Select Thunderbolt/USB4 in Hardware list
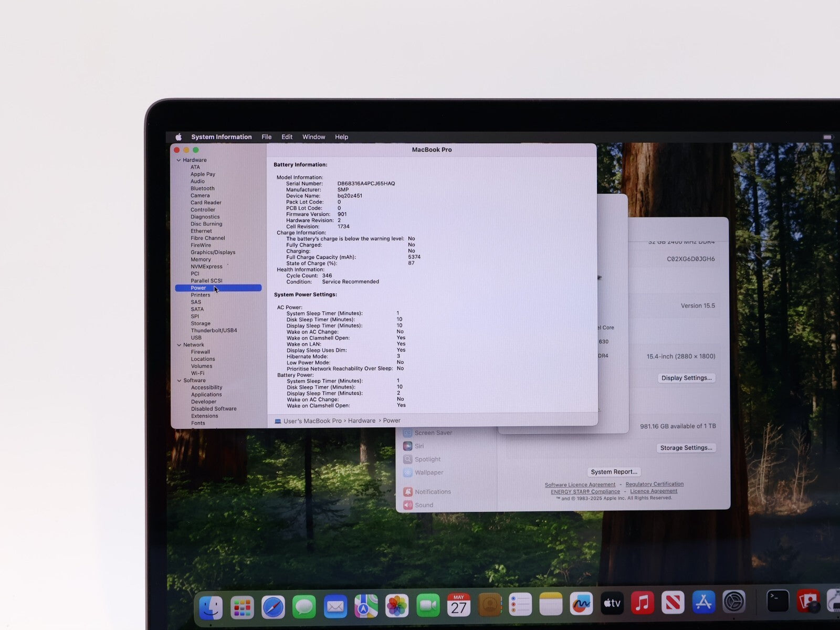Viewport: 840px width, 630px height. coord(214,331)
